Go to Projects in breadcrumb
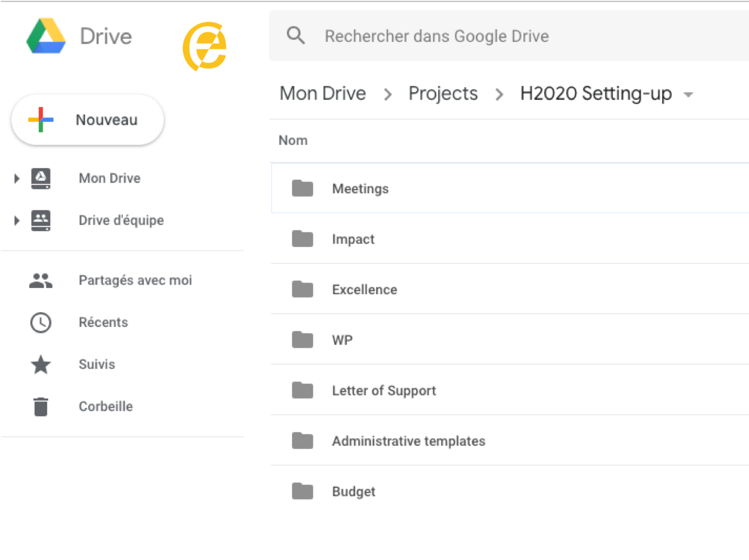This screenshot has height=560, width=749. pyautogui.click(x=443, y=94)
